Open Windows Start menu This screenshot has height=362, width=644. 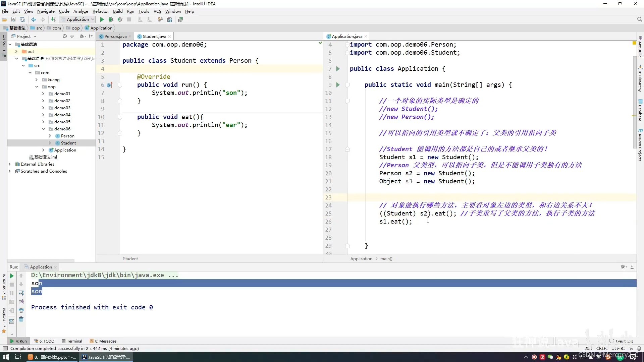[x=6, y=357]
